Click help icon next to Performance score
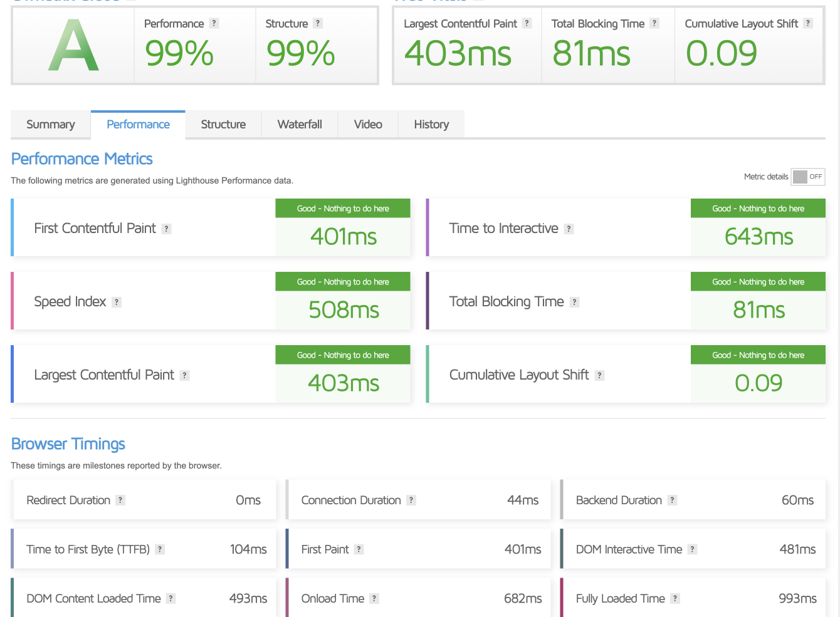The height and width of the screenshot is (617, 840). point(214,23)
